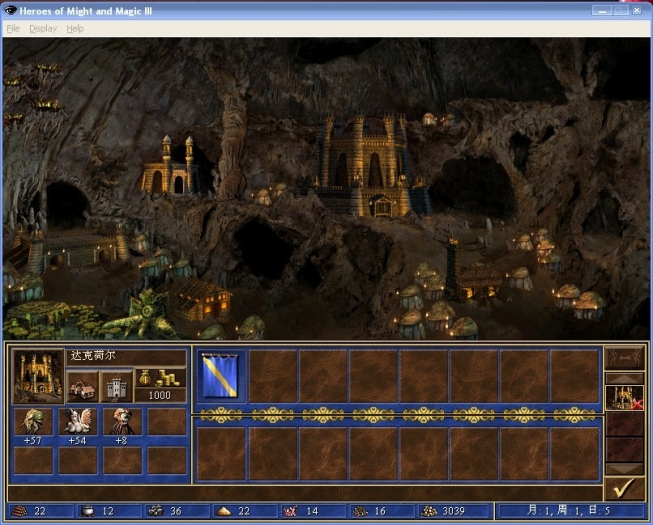Viewport: 653px width, 525px height.
Task: Open the File menu
Action: (x=13, y=29)
